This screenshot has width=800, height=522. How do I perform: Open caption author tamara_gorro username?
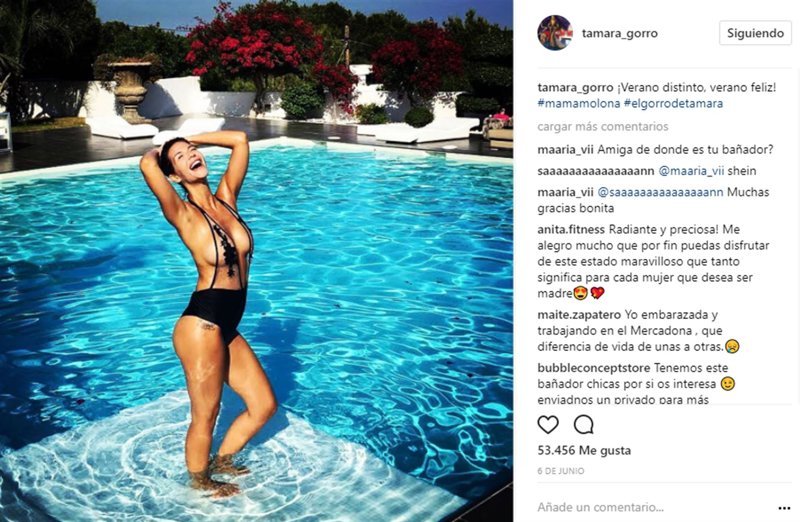[575, 88]
